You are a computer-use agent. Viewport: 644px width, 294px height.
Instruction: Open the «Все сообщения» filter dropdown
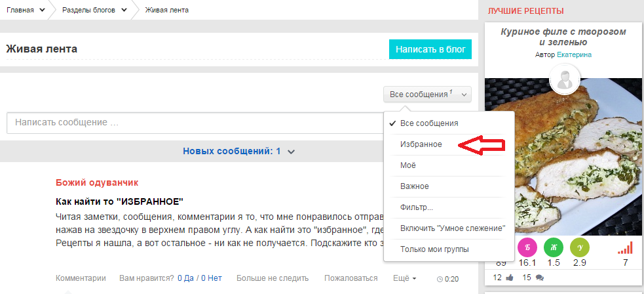point(427,94)
